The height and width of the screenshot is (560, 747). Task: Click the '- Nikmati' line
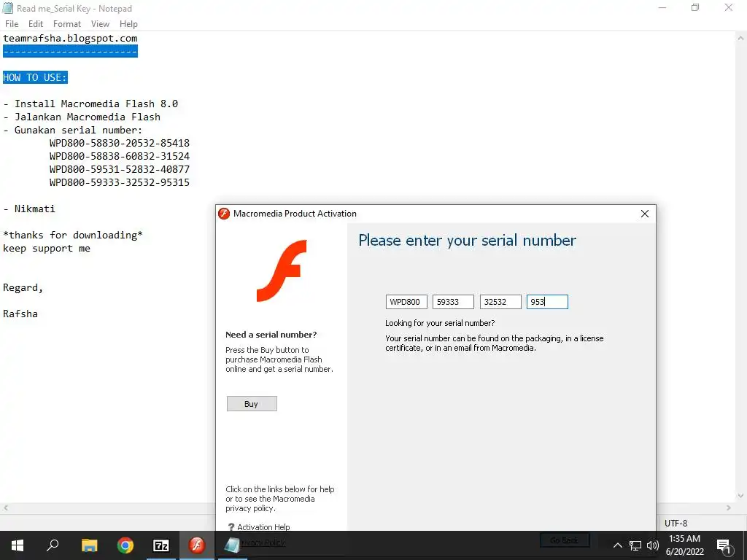pos(29,209)
